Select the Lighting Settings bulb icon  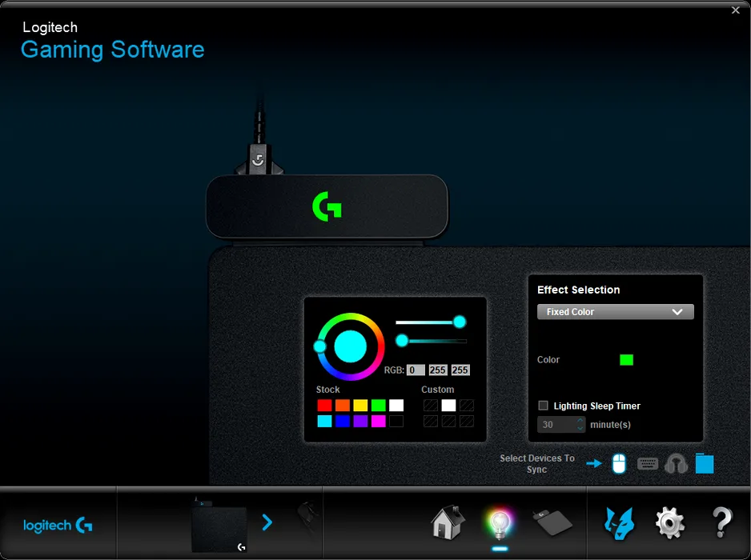498,522
